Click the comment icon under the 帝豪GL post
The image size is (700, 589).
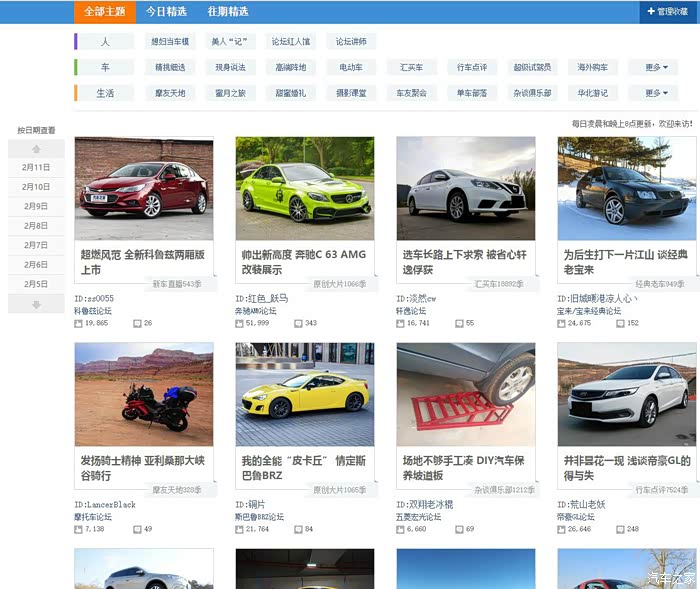621,529
